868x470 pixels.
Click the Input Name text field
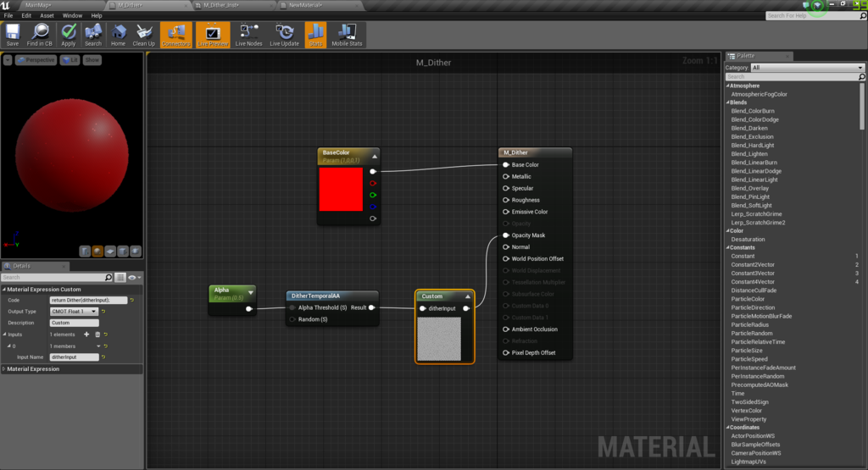[75, 357]
